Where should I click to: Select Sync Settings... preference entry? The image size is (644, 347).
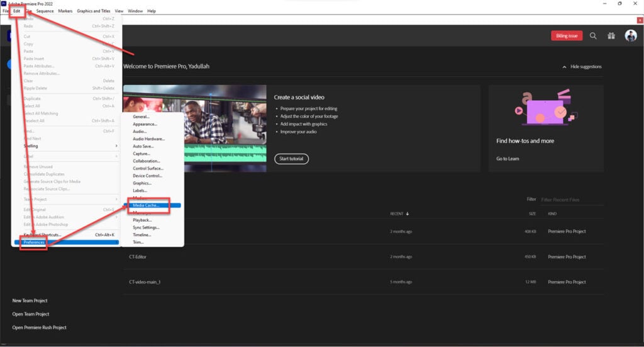pos(146,228)
